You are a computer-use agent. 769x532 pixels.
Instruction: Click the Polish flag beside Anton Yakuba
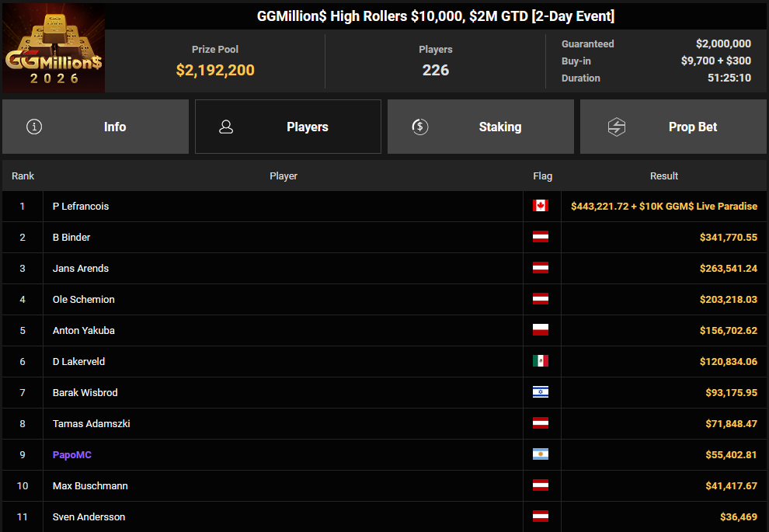click(x=541, y=330)
